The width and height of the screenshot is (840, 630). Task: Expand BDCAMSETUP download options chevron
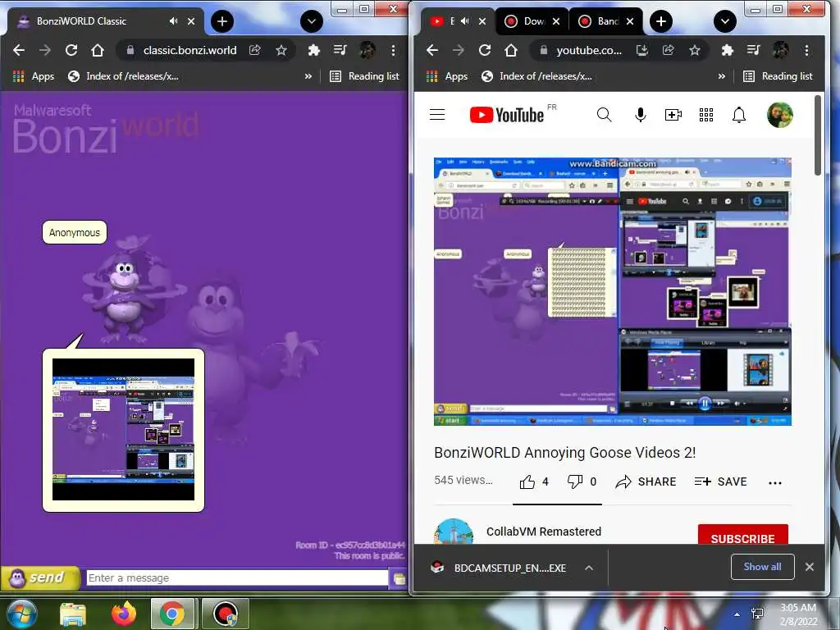(589, 568)
